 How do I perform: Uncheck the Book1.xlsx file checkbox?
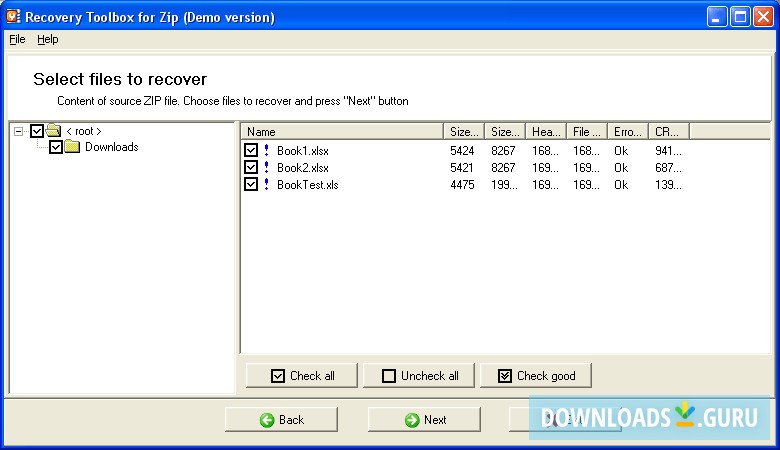(251, 150)
